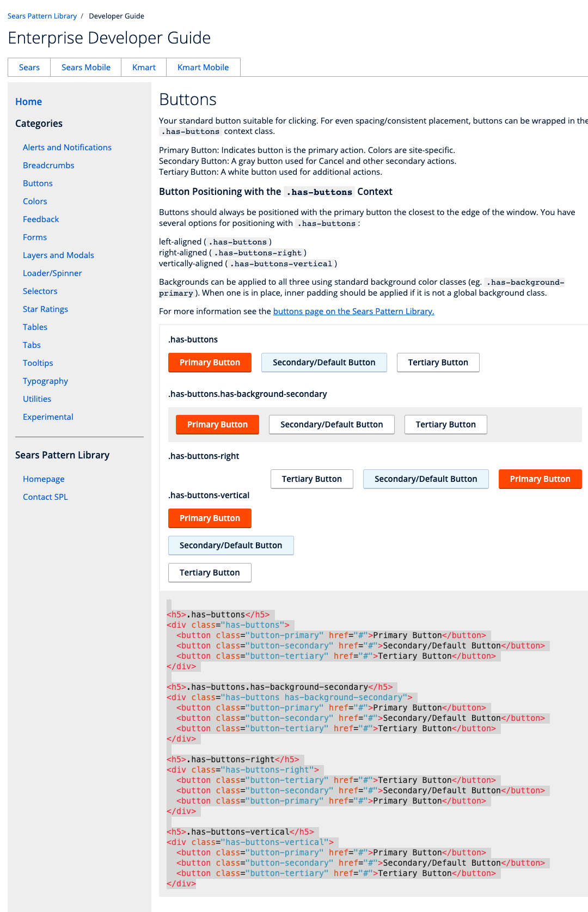Open the Typography category link

tap(45, 381)
